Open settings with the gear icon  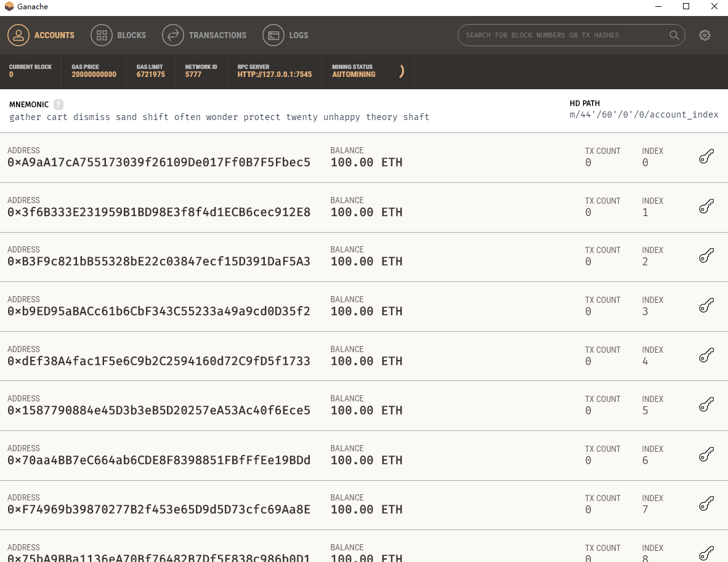click(x=705, y=35)
